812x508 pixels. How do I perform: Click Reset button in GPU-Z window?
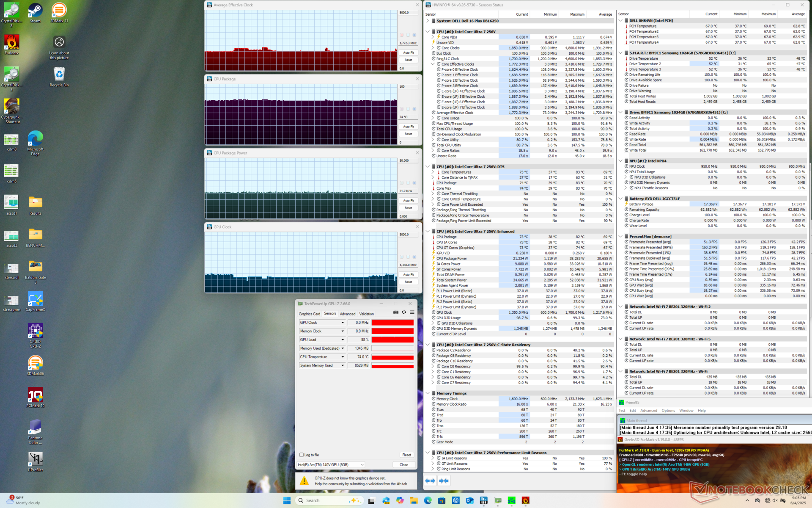[406, 455]
